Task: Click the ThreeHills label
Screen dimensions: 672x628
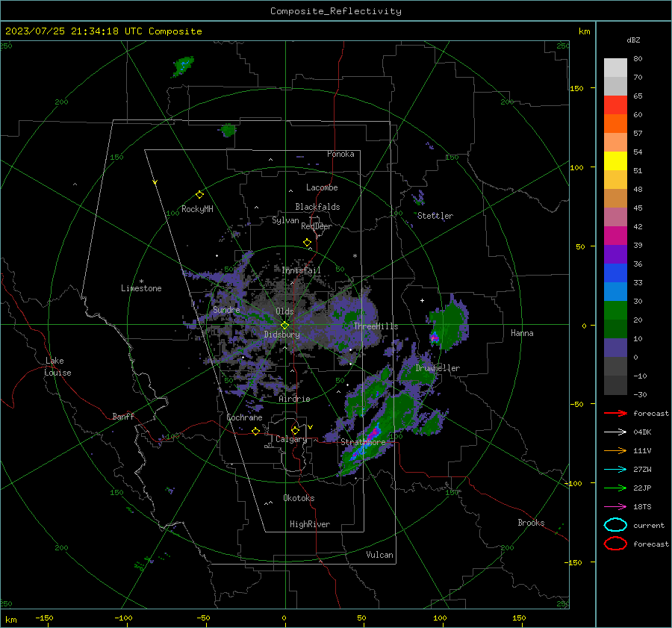Action: [x=376, y=326]
